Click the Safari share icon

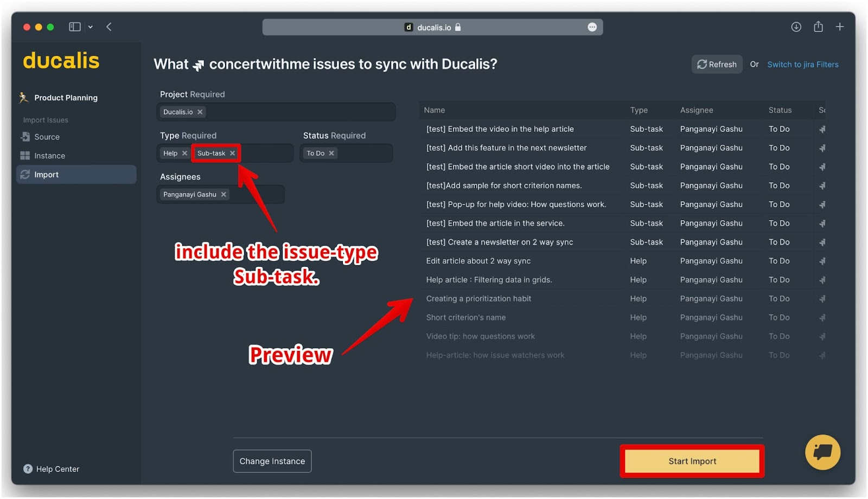point(818,27)
